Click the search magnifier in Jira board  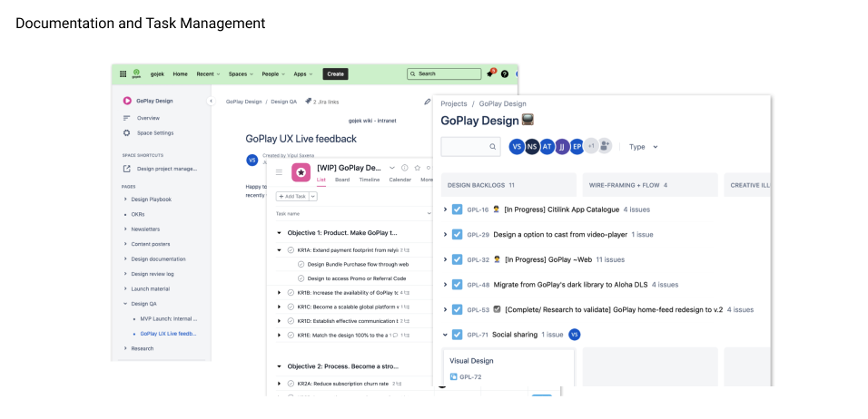pos(493,147)
